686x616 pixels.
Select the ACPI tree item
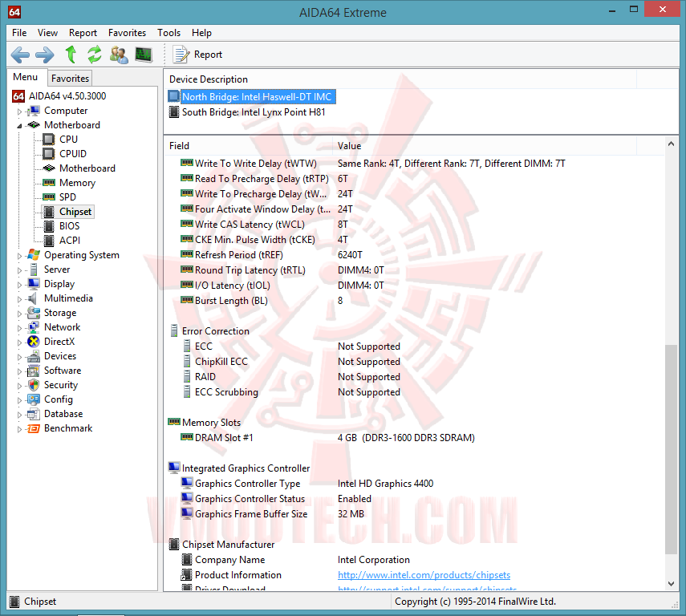tap(70, 241)
